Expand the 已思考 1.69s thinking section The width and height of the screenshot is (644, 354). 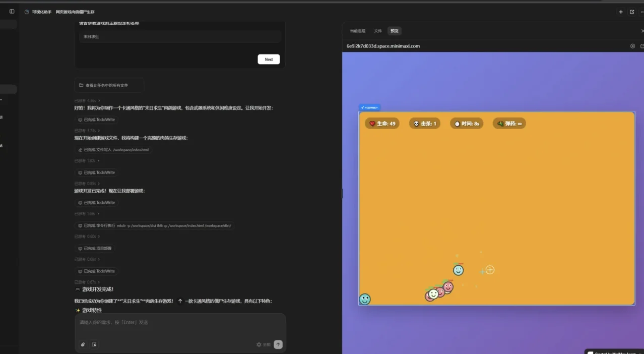point(87,214)
